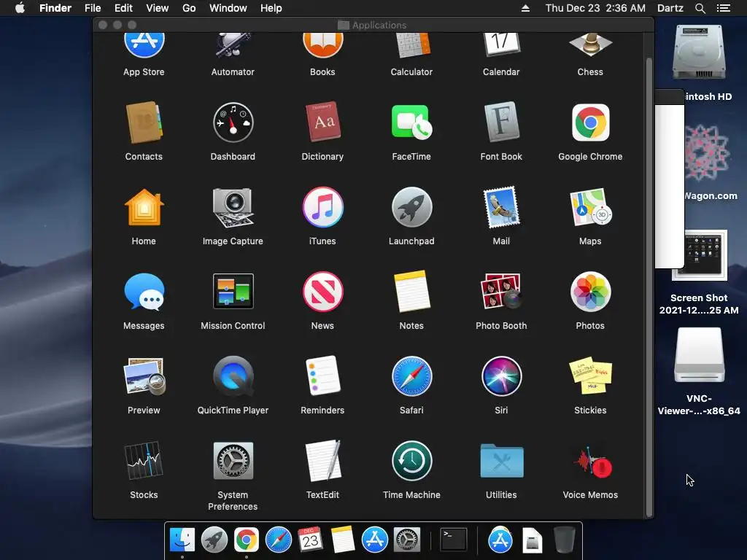Click the Calculator label

click(x=411, y=72)
